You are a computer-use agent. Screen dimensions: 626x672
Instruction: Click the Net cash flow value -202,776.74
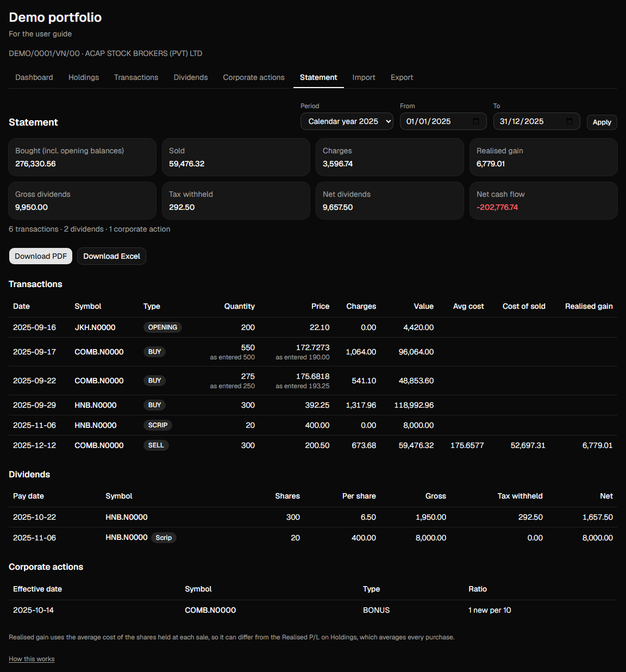pyautogui.click(x=497, y=207)
